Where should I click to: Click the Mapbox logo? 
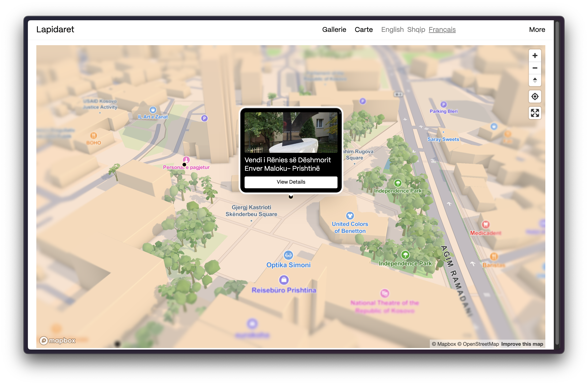pos(57,340)
